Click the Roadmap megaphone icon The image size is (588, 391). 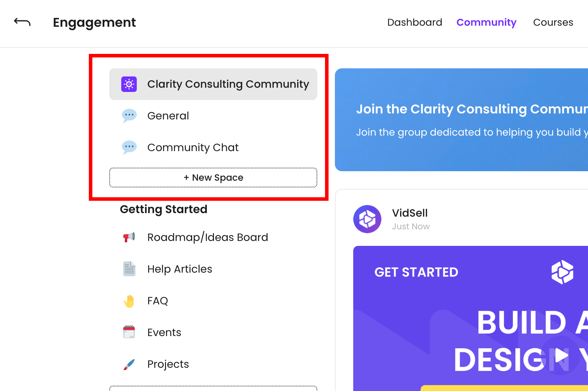129,237
